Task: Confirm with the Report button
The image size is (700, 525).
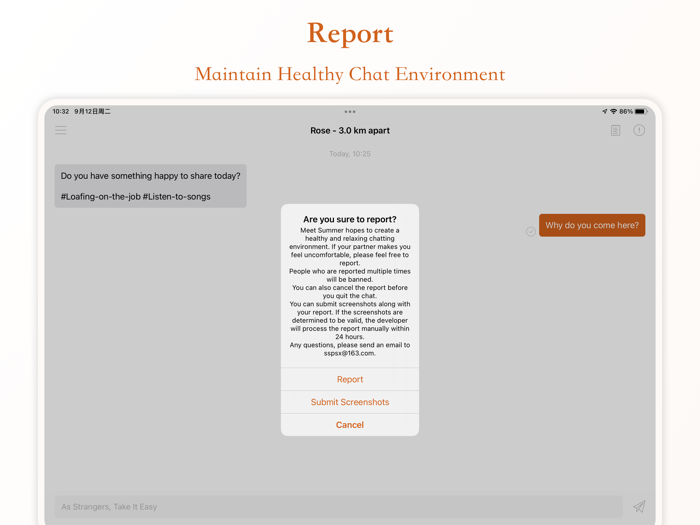Action: (350, 379)
